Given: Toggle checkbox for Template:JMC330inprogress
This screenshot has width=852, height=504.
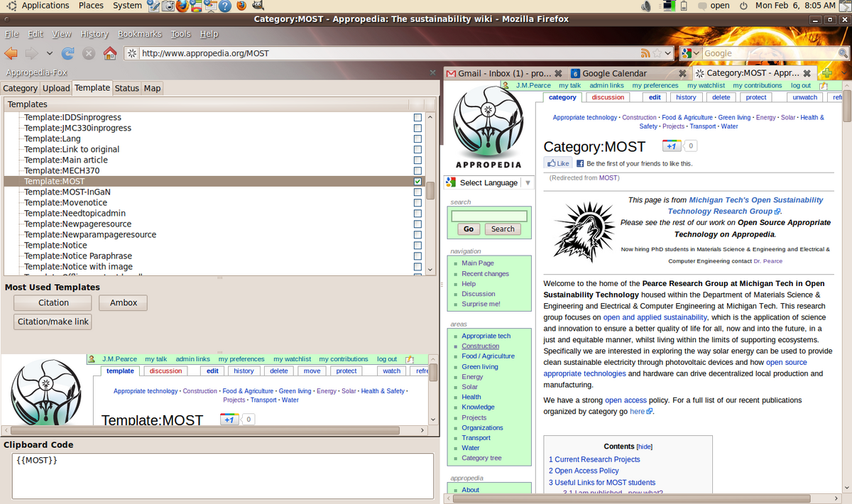Looking at the screenshot, I should click(x=417, y=128).
